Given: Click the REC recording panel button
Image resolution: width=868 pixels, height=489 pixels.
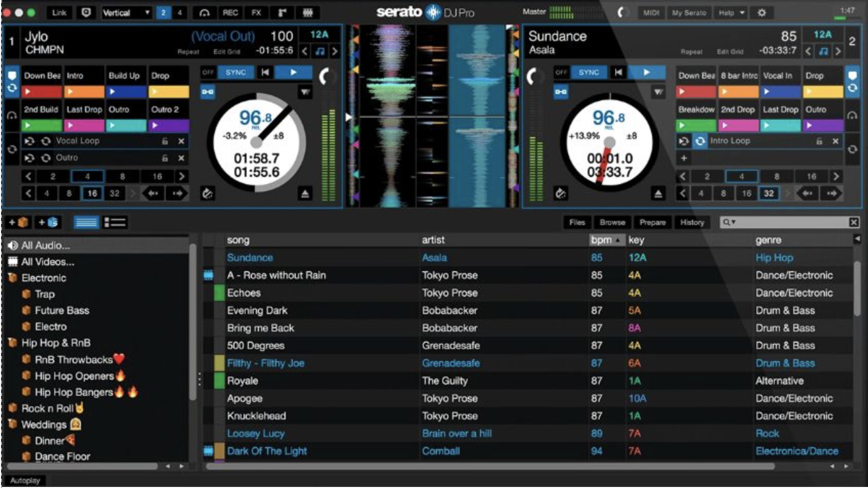Looking at the screenshot, I should click(230, 13).
